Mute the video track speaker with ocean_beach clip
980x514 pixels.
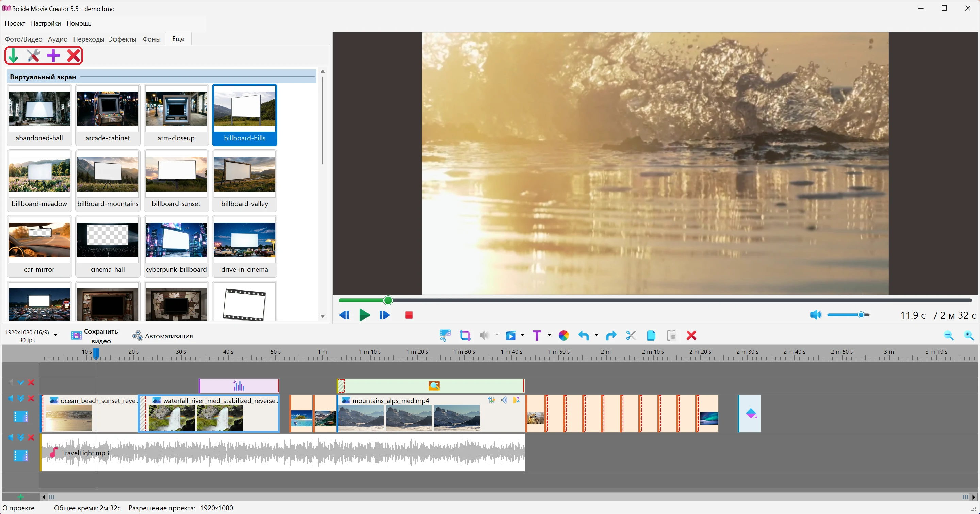tap(10, 398)
